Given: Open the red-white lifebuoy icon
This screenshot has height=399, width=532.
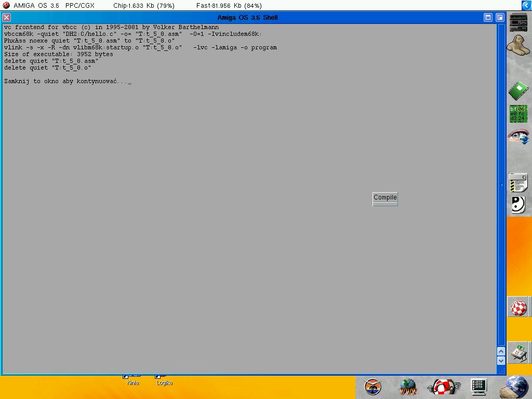Looking at the screenshot, I should click(444, 387).
